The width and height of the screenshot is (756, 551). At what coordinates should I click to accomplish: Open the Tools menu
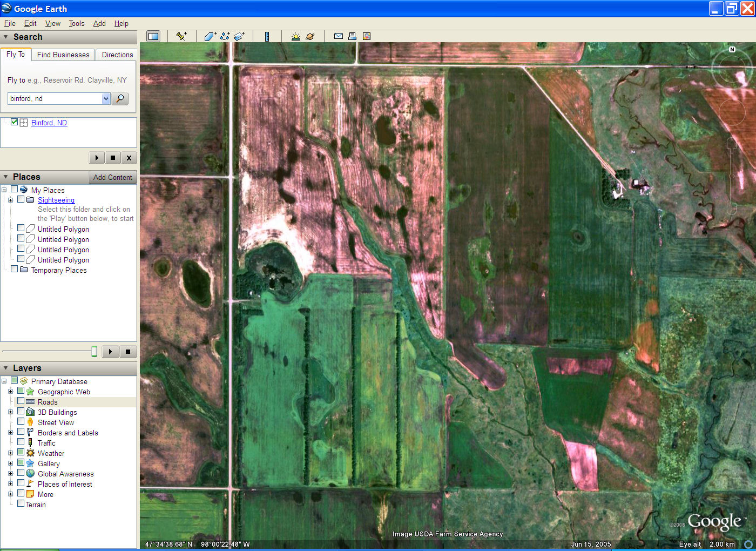pyautogui.click(x=77, y=23)
